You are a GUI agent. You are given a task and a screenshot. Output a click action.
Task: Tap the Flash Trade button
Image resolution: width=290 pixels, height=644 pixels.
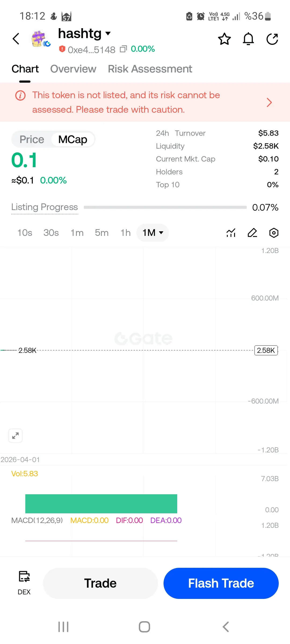[221, 583]
